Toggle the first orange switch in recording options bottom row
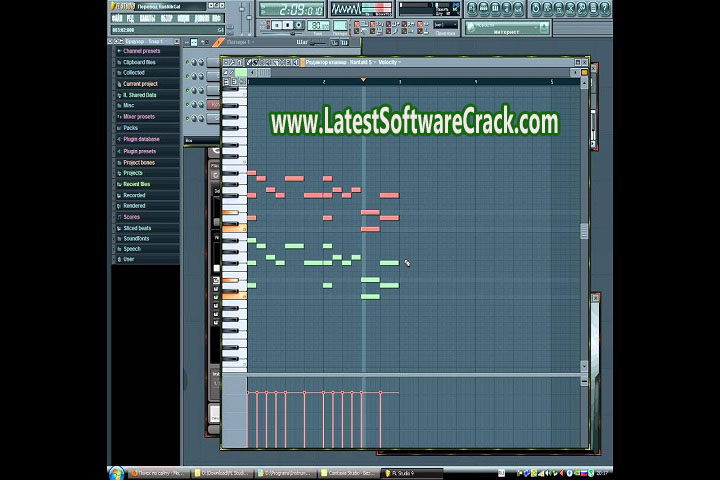The image size is (720, 480). [357, 31]
